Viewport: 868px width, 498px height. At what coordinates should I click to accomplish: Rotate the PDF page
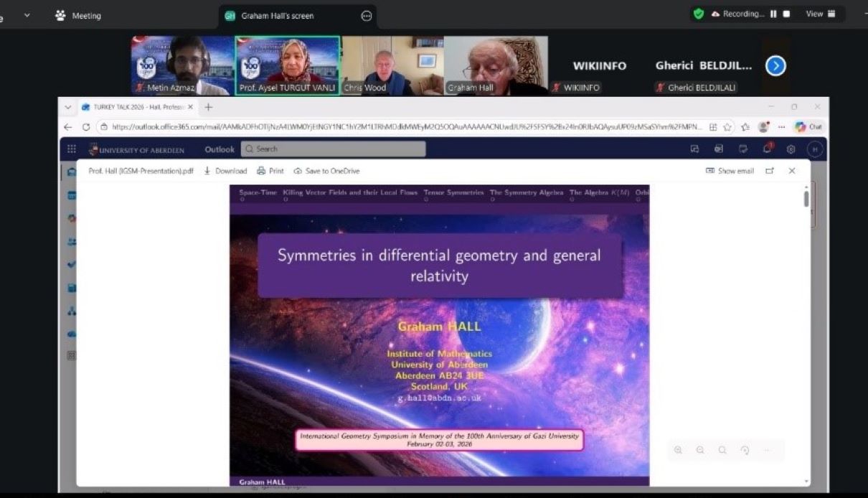tap(745, 450)
